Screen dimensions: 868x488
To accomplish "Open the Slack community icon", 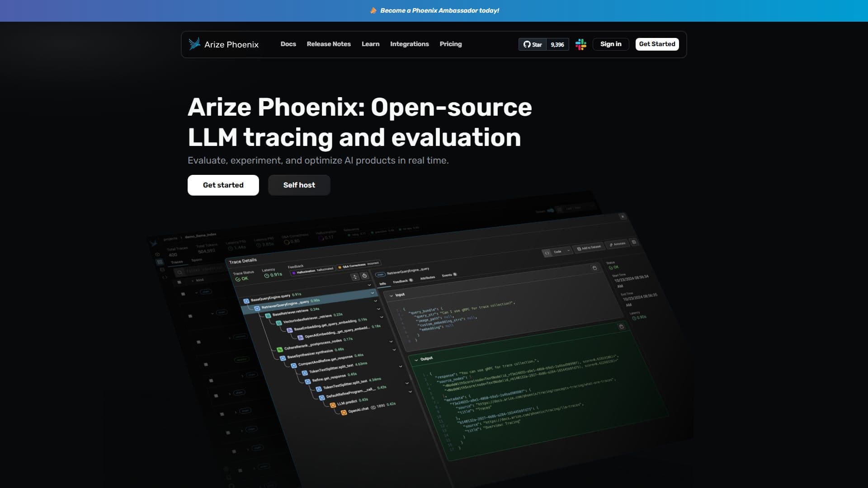I will (x=581, y=44).
